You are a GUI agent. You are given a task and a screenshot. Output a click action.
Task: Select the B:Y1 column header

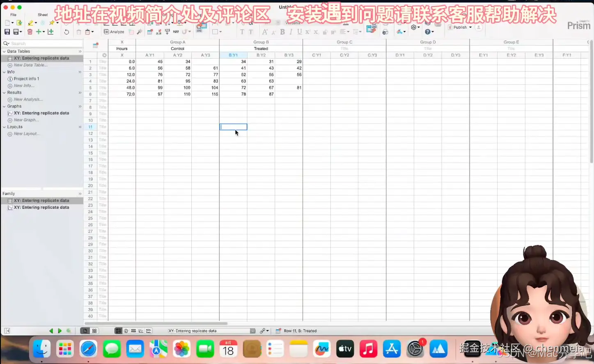[x=233, y=55]
